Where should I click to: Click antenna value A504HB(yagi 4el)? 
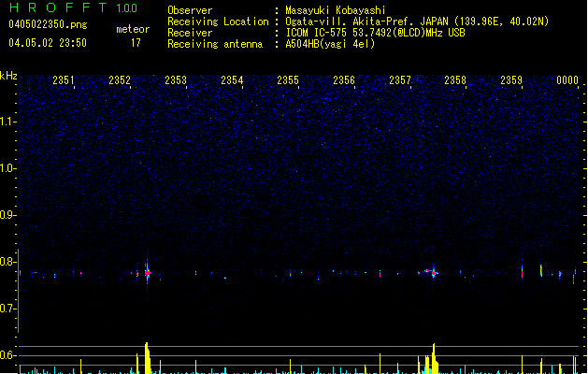(330, 44)
